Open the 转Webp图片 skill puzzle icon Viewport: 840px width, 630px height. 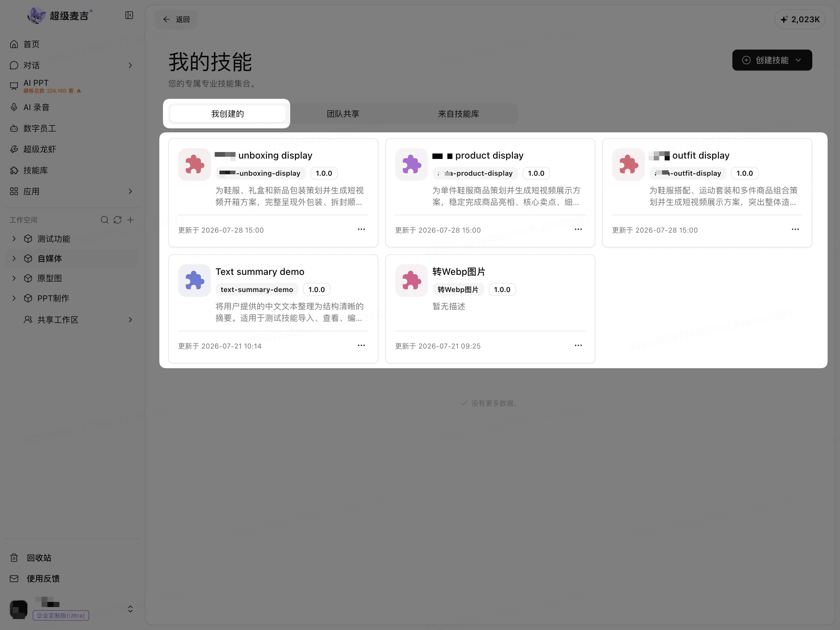coord(411,280)
